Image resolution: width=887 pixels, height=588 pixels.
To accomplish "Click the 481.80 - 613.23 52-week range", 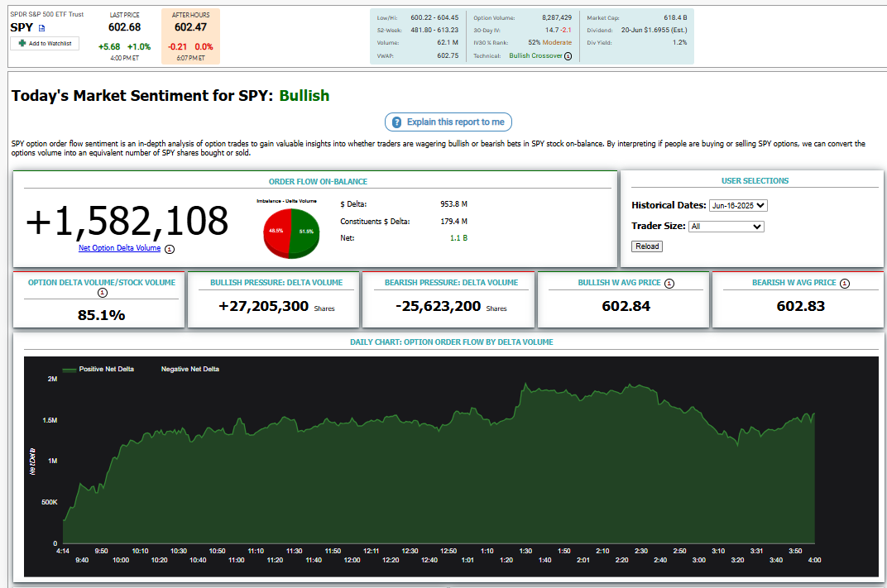I will pos(434,30).
